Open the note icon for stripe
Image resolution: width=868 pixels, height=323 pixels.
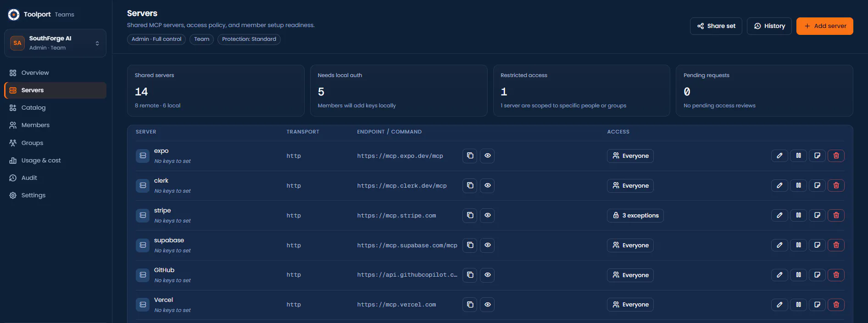pyautogui.click(x=817, y=215)
